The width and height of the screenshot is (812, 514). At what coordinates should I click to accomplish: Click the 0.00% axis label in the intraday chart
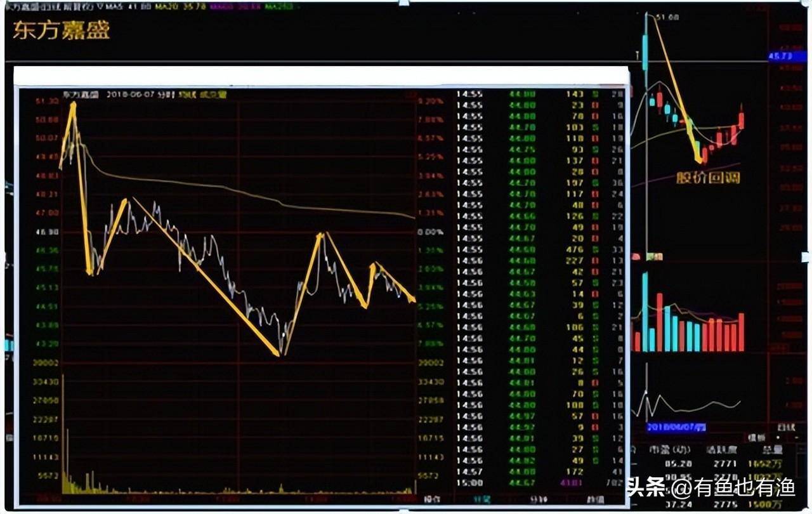coord(429,232)
